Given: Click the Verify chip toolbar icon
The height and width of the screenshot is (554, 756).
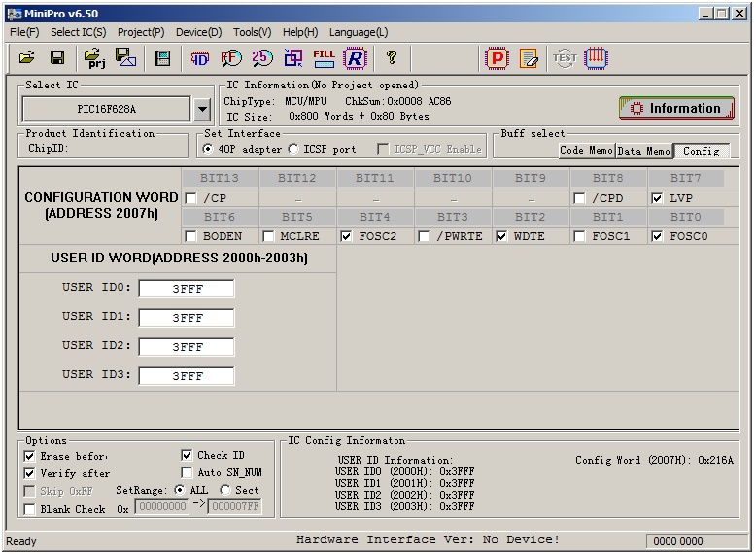Looking at the screenshot, I should coord(529,58).
